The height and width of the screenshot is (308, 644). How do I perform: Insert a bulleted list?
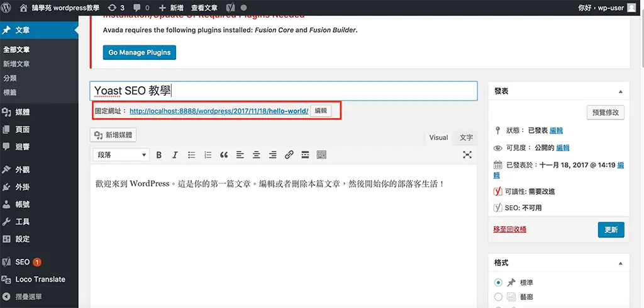[x=192, y=154]
